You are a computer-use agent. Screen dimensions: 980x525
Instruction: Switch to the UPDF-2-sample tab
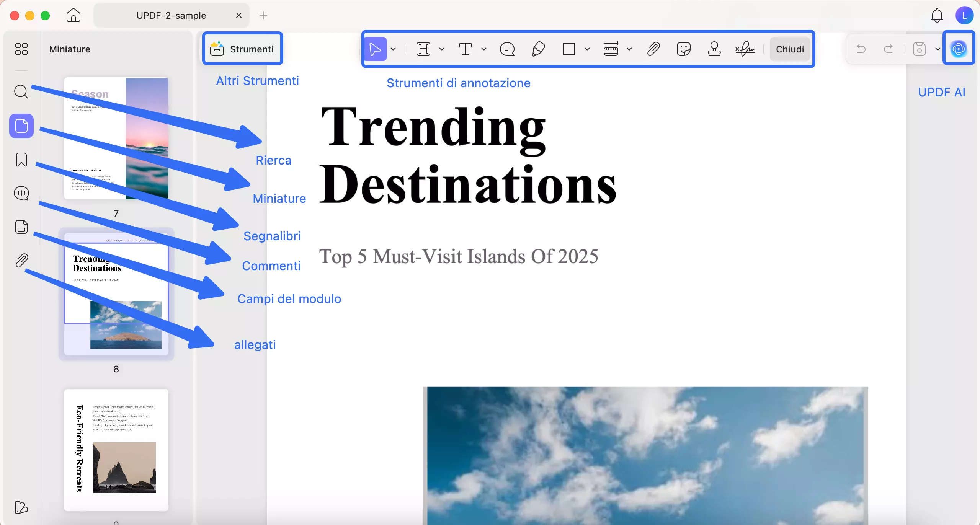point(171,15)
